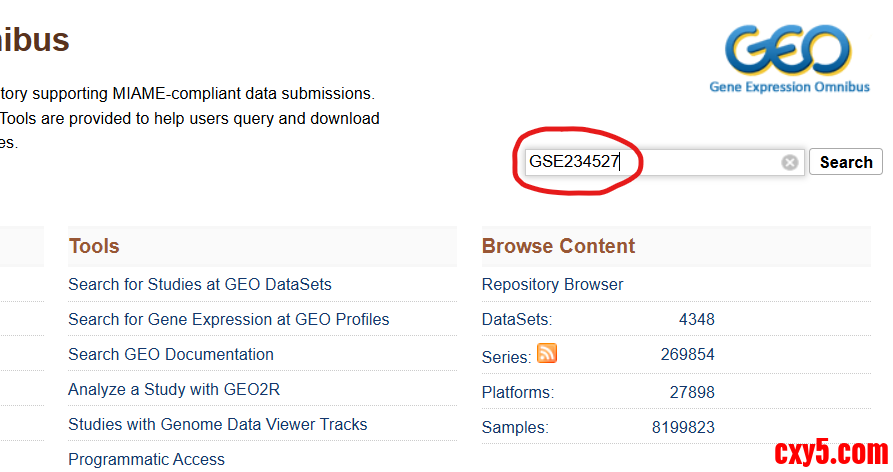Browse the Platforms content link
This screenshot has width=893, height=472.
click(x=517, y=392)
